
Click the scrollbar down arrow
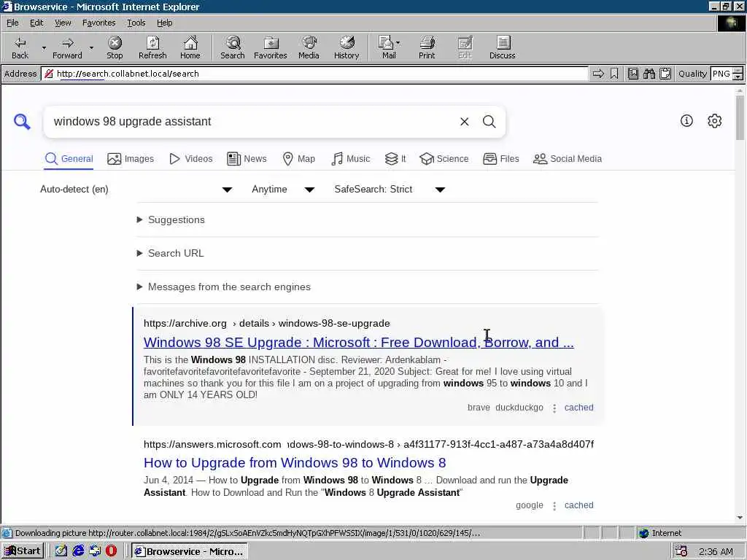tap(740, 518)
